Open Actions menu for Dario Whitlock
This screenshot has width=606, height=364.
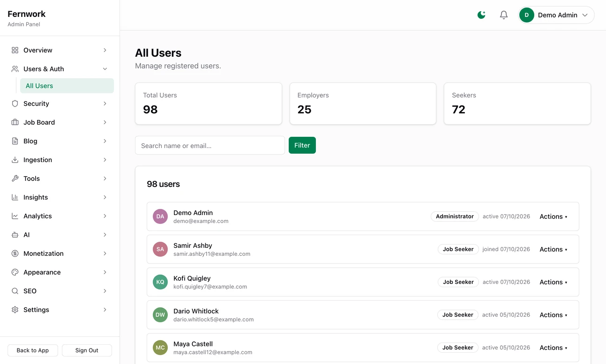[x=554, y=315]
